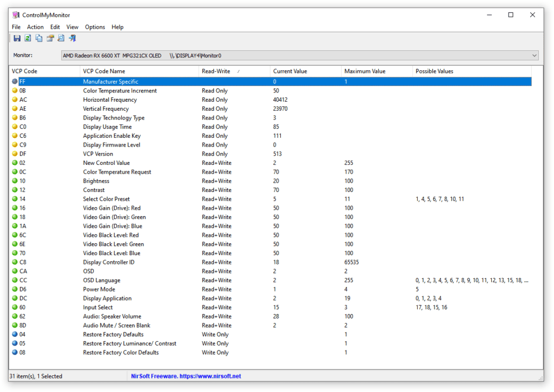
Task: Click the Refresh toolbar icon
Action: [28, 38]
